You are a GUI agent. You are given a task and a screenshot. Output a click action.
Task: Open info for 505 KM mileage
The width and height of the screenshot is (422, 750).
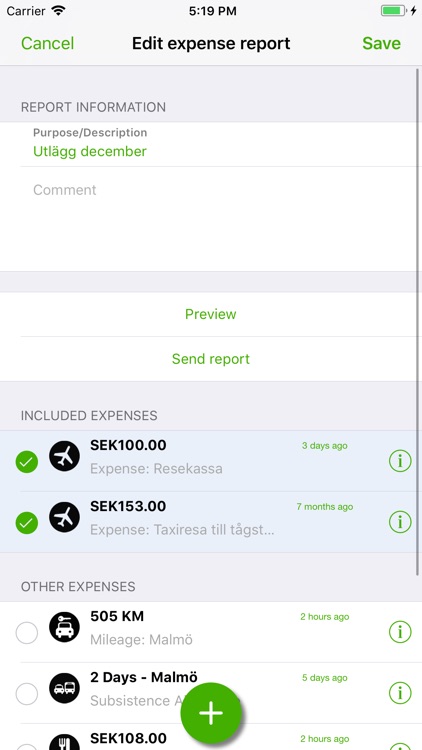pos(400,632)
